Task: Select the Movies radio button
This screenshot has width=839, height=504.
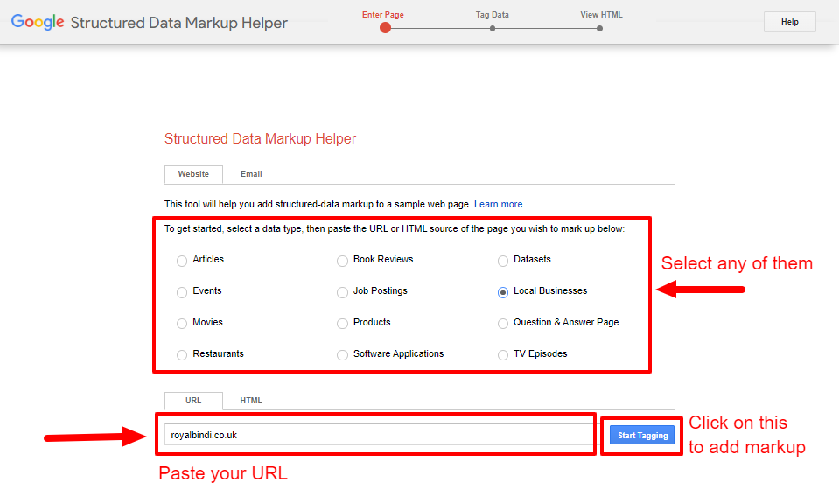Action: point(182,324)
